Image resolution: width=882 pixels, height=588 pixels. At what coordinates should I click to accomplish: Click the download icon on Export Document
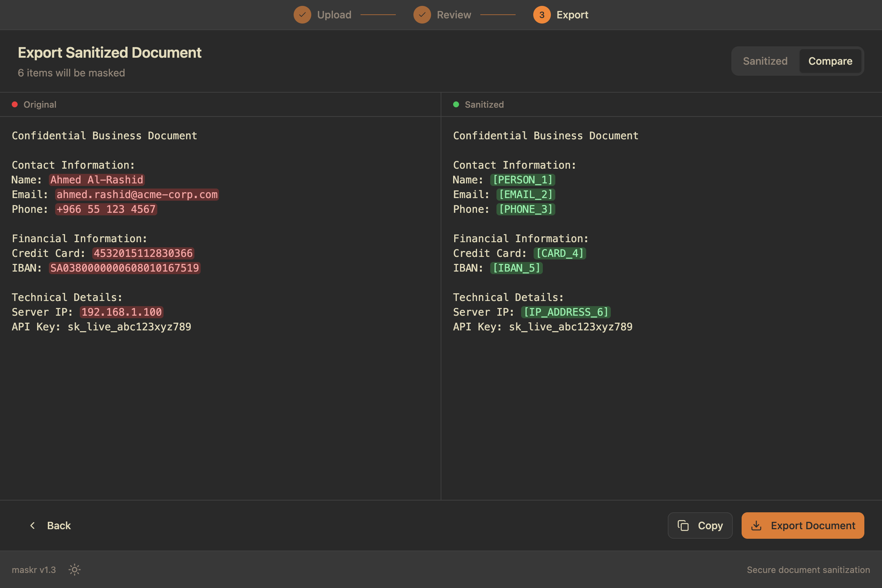coord(756,526)
